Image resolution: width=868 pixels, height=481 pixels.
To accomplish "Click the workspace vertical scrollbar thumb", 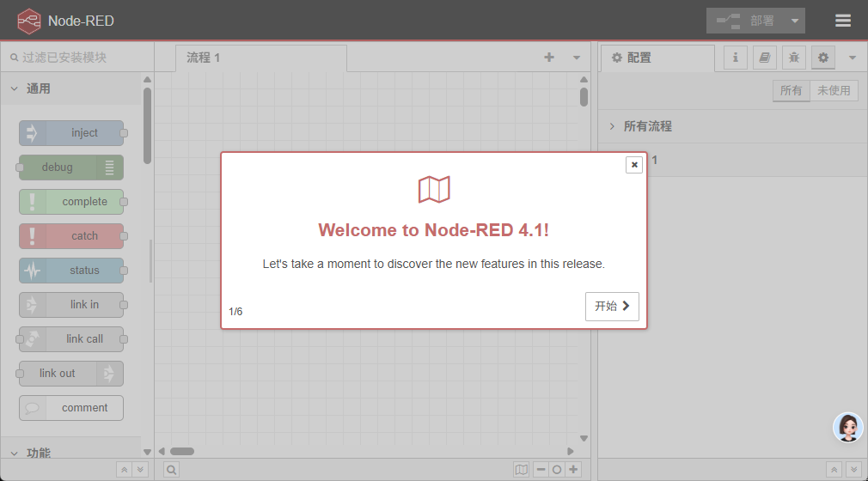I will (x=584, y=97).
